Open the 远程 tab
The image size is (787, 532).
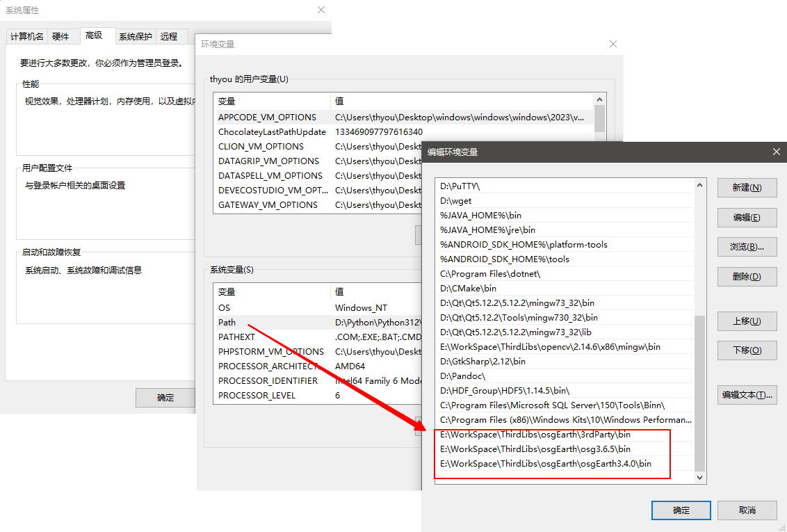[x=169, y=36]
